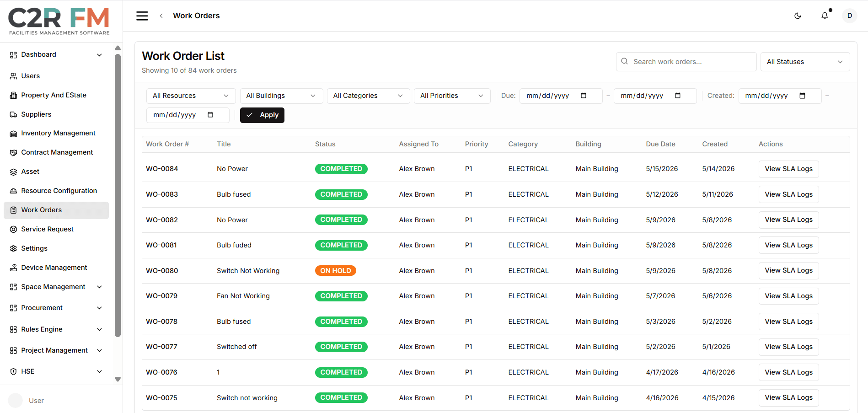Open calendar picker for Created end date
The width and height of the screenshot is (868, 413).
(210, 115)
